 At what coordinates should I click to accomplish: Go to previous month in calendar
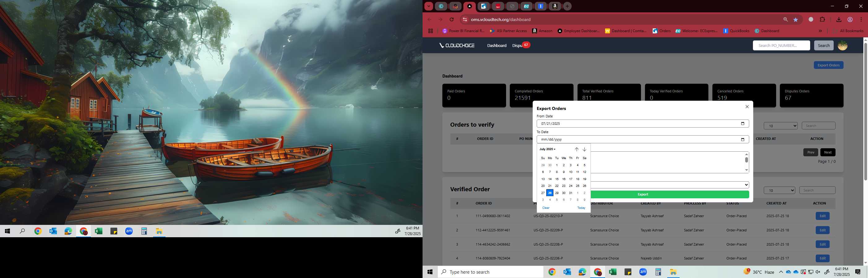click(577, 150)
